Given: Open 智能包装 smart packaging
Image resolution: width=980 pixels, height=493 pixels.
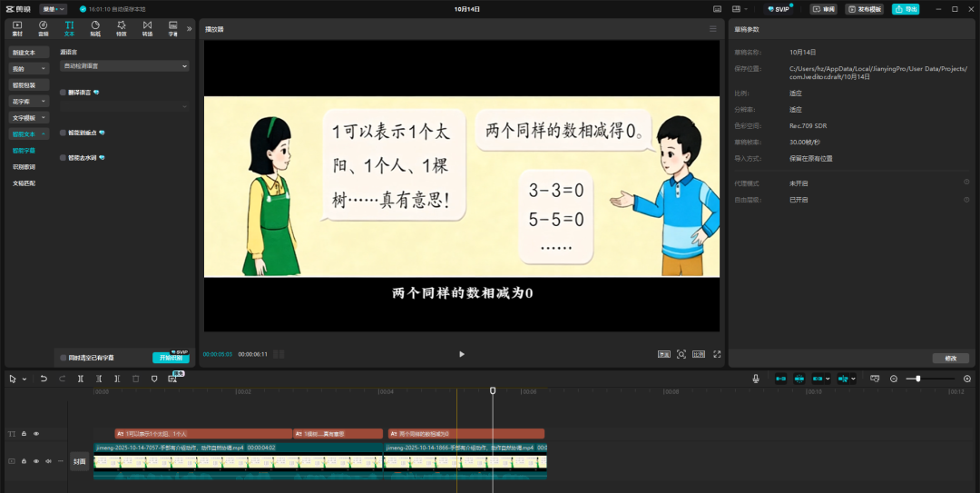Looking at the screenshot, I should point(29,85).
